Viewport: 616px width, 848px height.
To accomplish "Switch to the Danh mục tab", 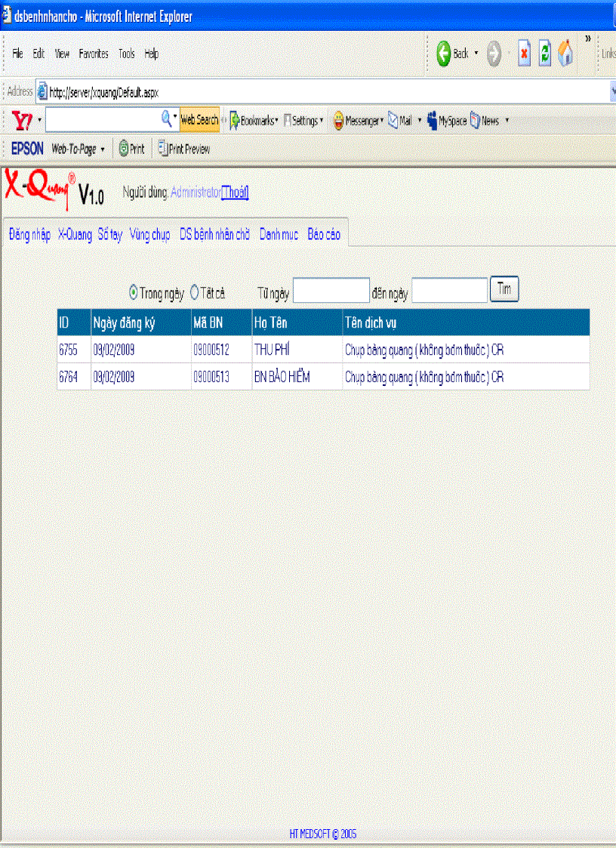I will point(279,234).
